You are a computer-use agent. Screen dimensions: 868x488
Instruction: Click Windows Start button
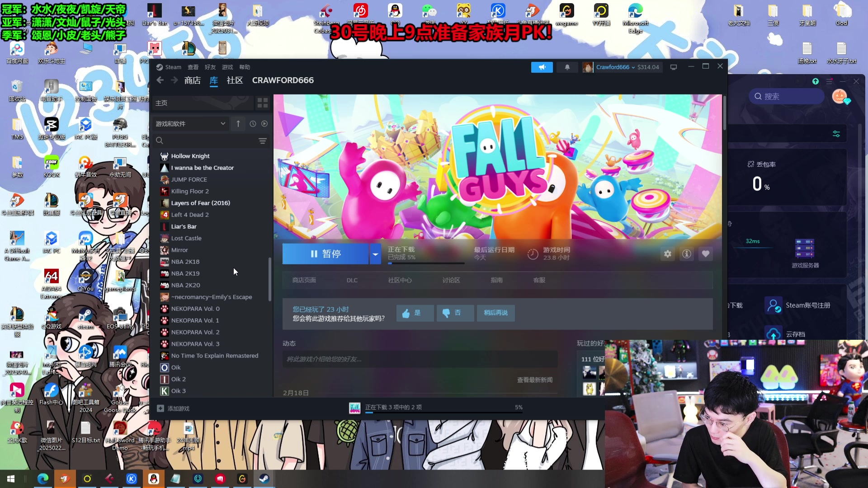point(11,479)
